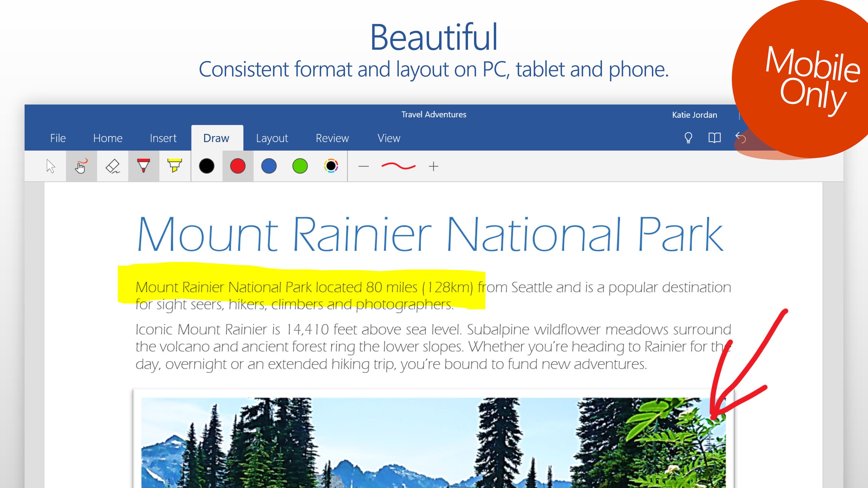This screenshot has height=488, width=868.
Task: Click the Mount Rainier National Park heading
Action: pos(430,234)
